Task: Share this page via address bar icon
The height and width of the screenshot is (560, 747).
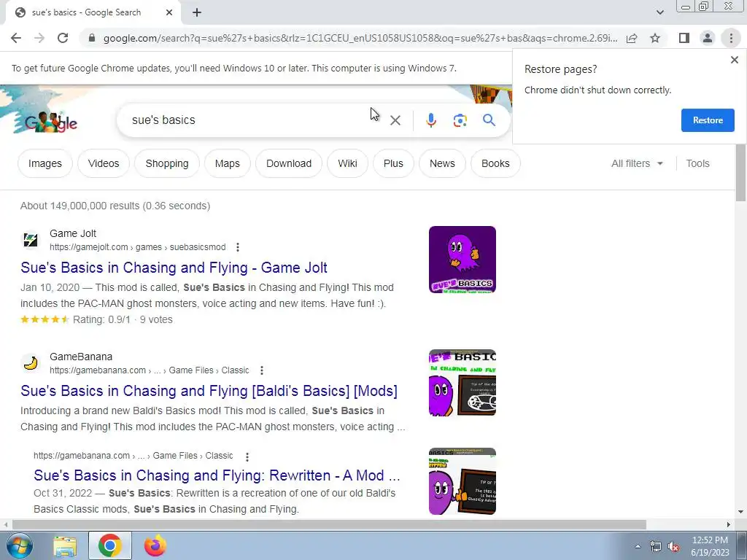Action: 632,38
